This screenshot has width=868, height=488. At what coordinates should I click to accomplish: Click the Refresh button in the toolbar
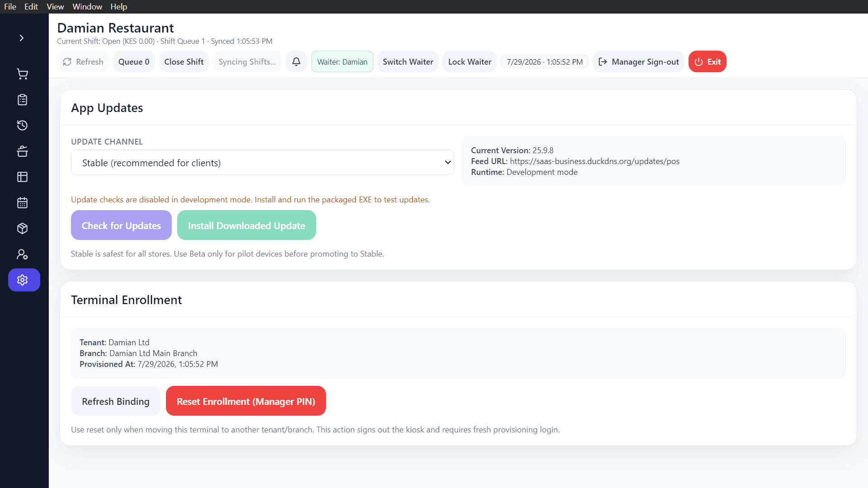[83, 61]
